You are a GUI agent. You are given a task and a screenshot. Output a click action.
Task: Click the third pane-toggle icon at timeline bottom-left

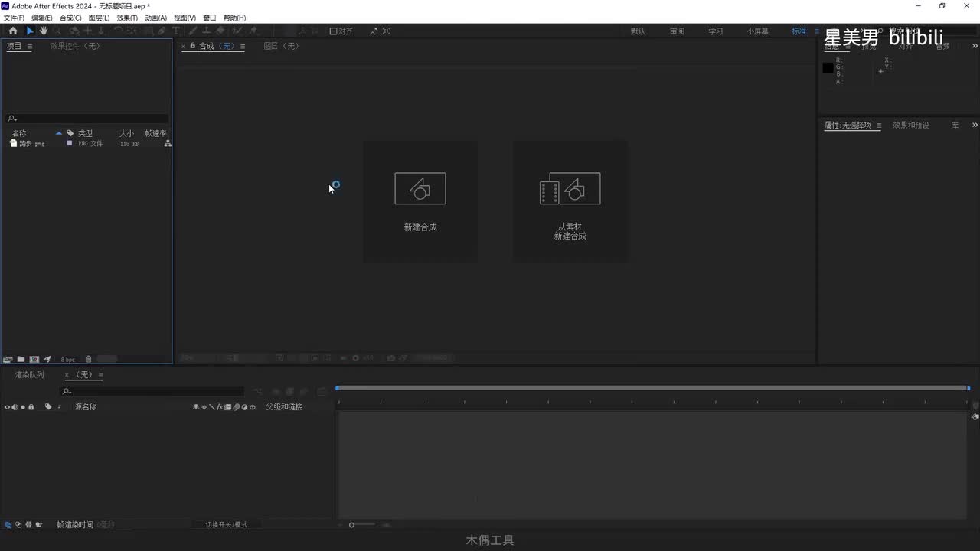click(x=28, y=525)
